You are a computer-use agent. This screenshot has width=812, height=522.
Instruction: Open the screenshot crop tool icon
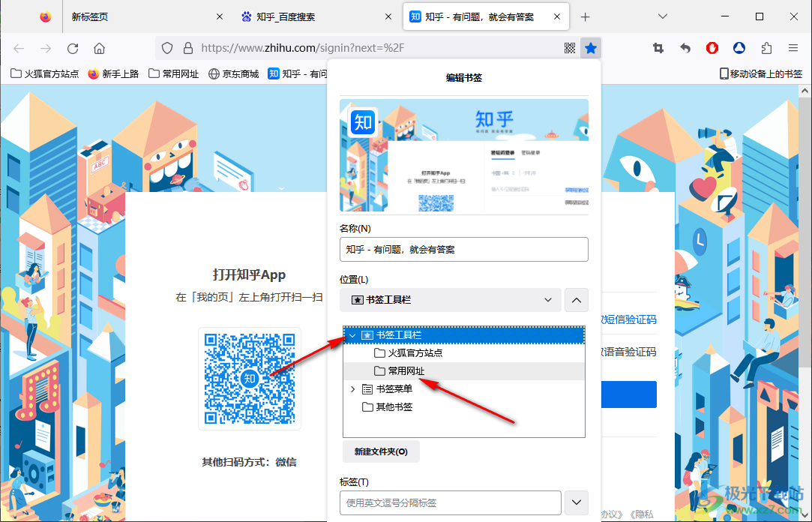pos(658,48)
